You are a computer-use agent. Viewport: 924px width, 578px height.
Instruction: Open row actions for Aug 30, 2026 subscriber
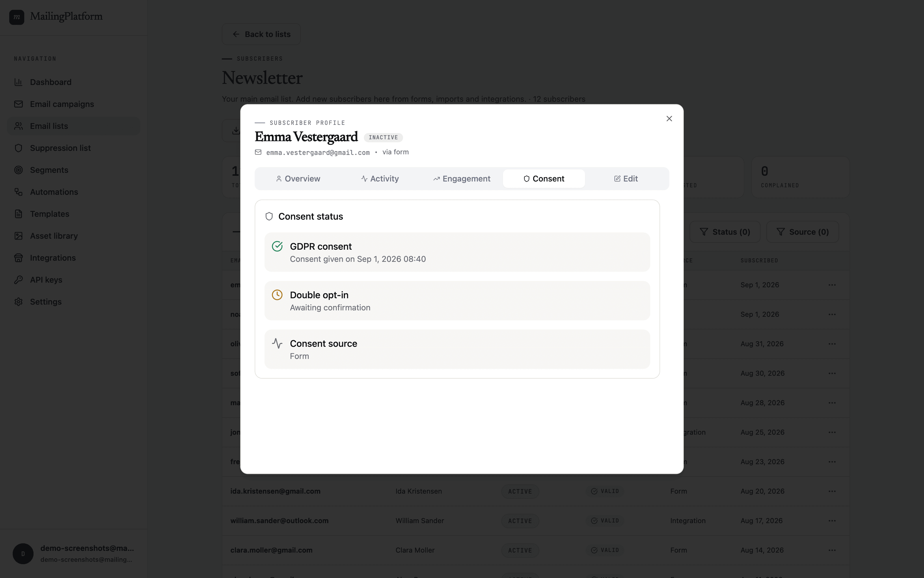[x=832, y=373]
